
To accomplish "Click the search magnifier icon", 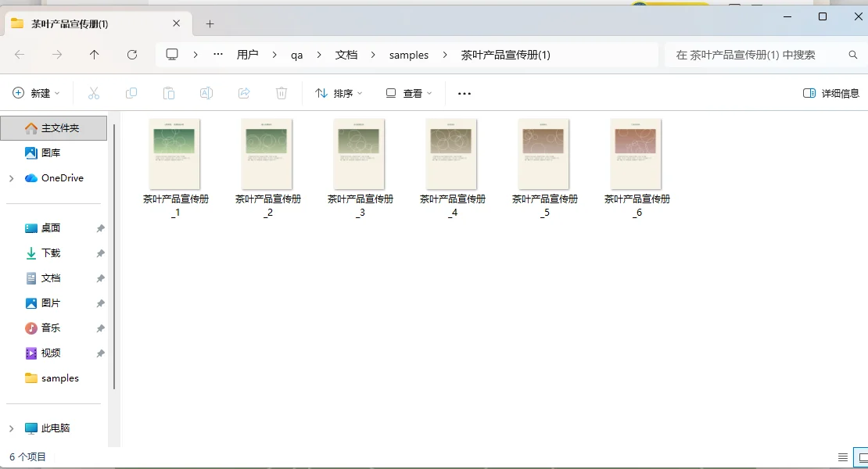I will coord(853,55).
